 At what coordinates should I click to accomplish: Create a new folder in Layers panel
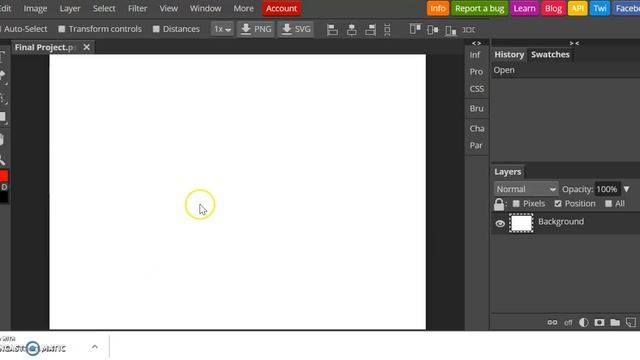615,322
